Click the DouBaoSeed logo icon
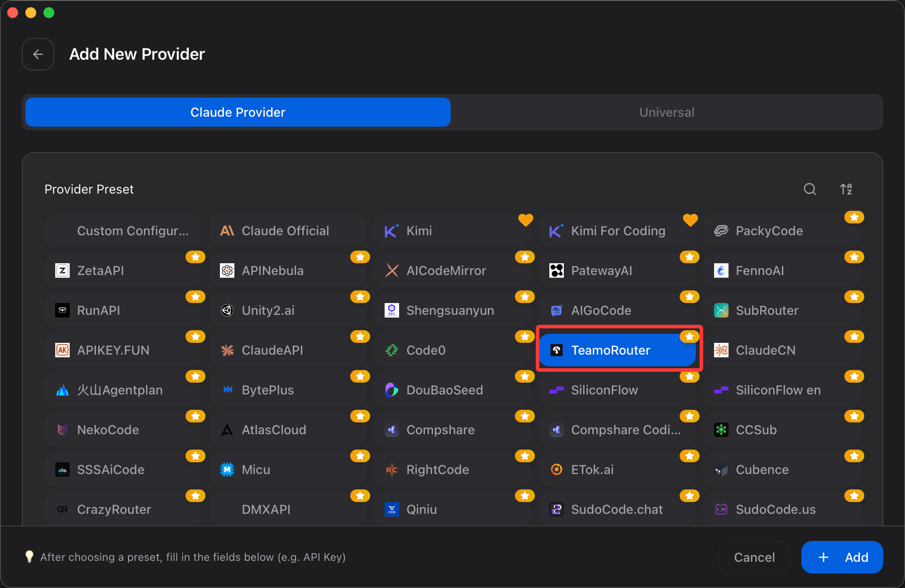The width and height of the screenshot is (905, 588). (392, 390)
